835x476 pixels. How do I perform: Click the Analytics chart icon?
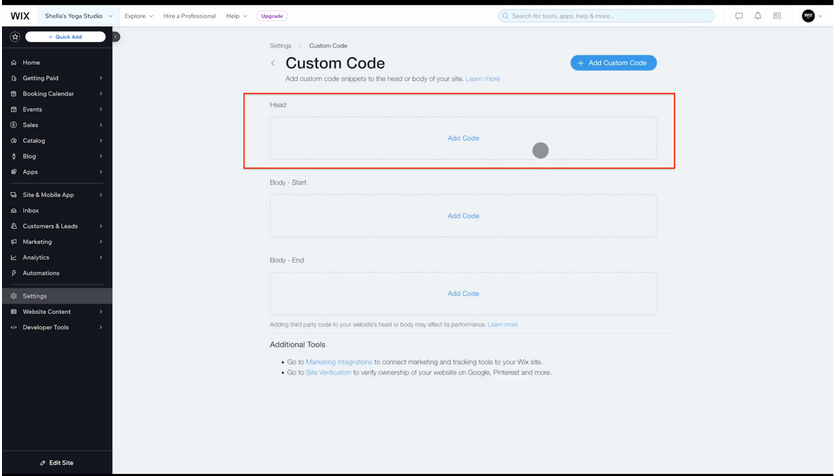14,258
